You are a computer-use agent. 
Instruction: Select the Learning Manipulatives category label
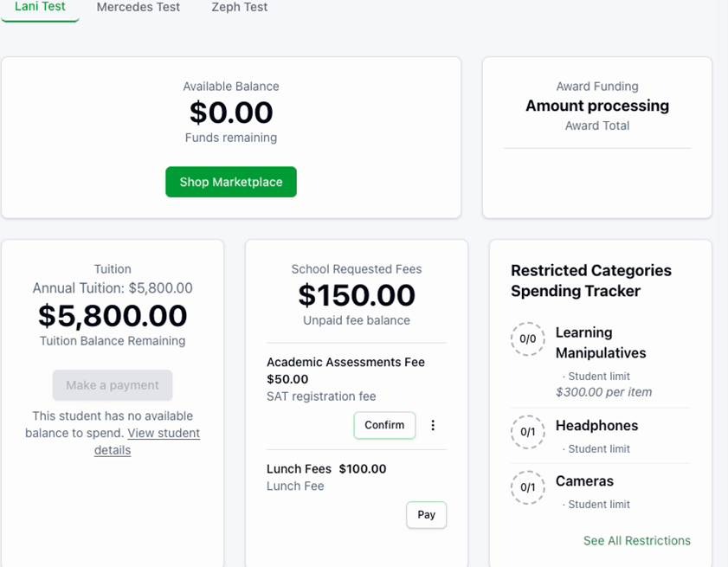(601, 343)
